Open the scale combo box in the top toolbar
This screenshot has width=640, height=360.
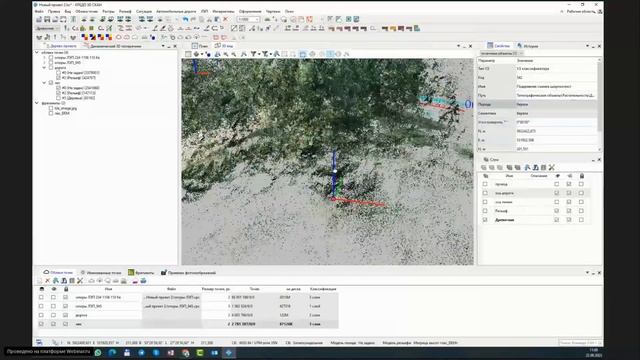(248, 19)
